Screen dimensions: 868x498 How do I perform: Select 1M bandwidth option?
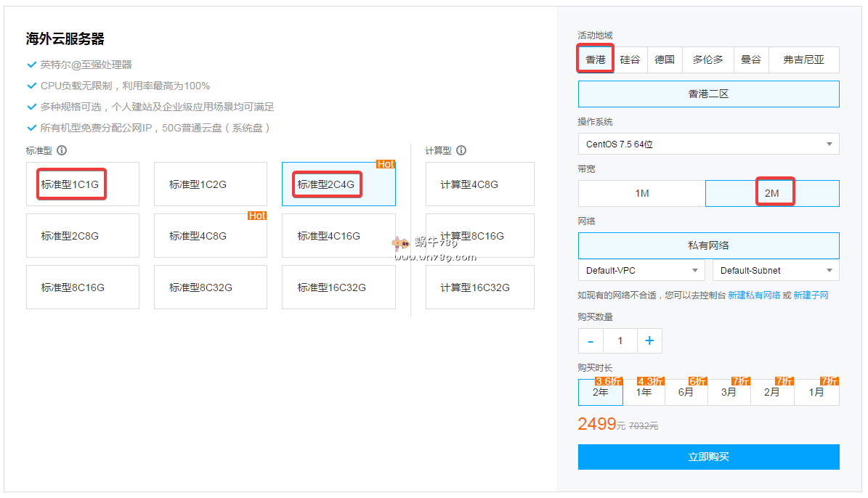641,194
